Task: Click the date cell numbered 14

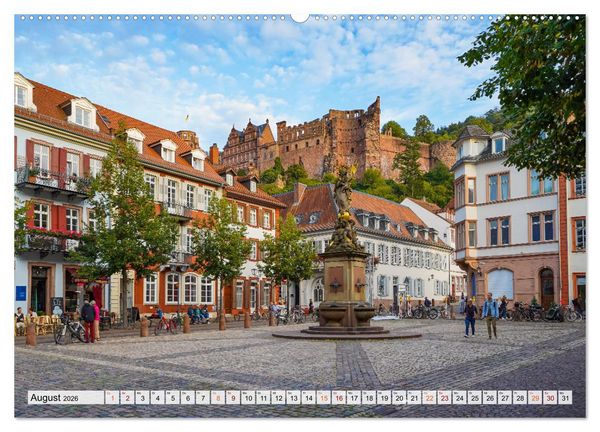Action: (x=308, y=398)
